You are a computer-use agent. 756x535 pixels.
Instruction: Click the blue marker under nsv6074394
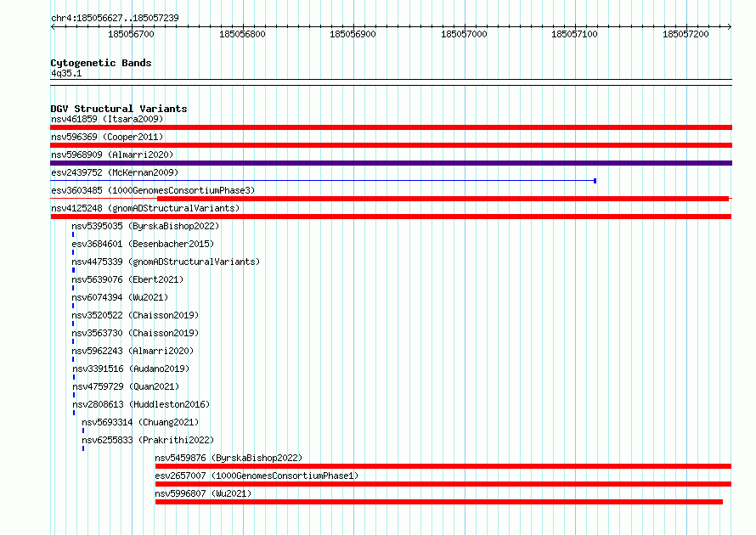[x=73, y=306]
